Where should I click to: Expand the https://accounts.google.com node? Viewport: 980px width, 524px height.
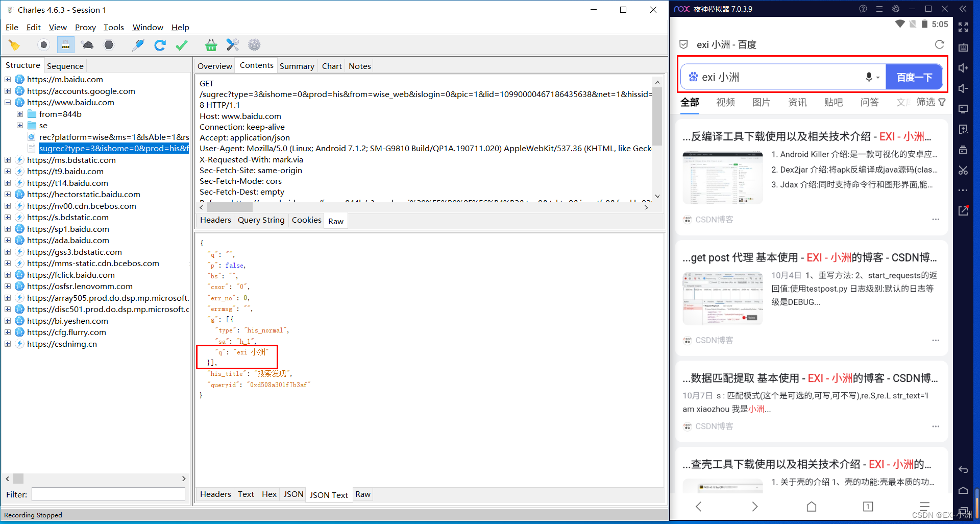point(8,91)
